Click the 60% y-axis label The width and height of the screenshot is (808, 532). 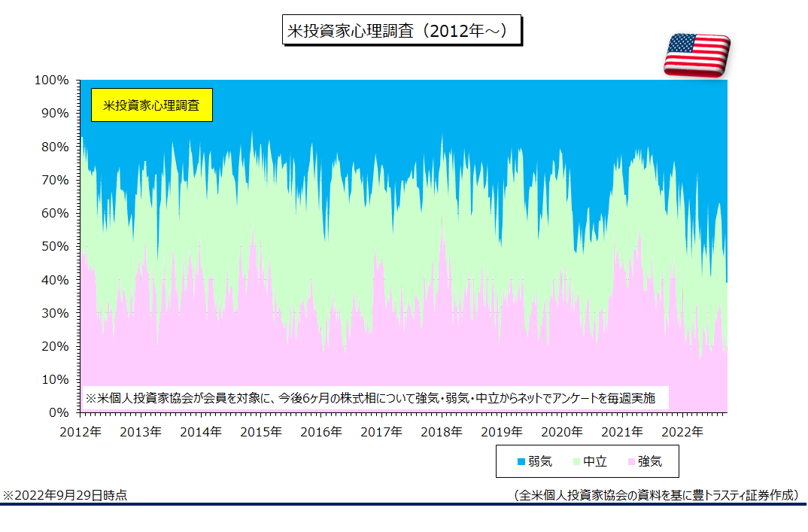(x=55, y=214)
